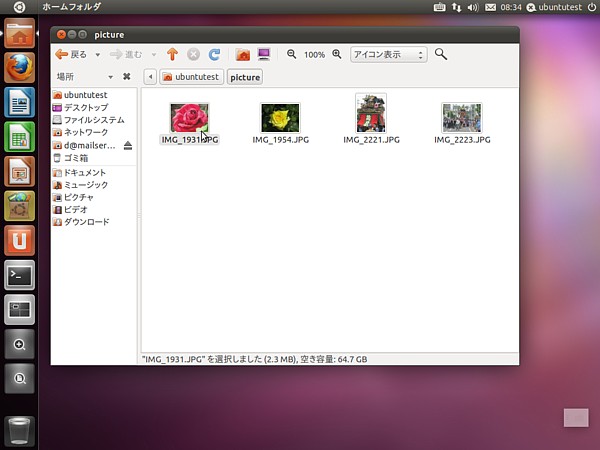This screenshot has height=450, width=600.
Task: Open the Terminal launcher icon
Action: pyautogui.click(x=20, y=275)
